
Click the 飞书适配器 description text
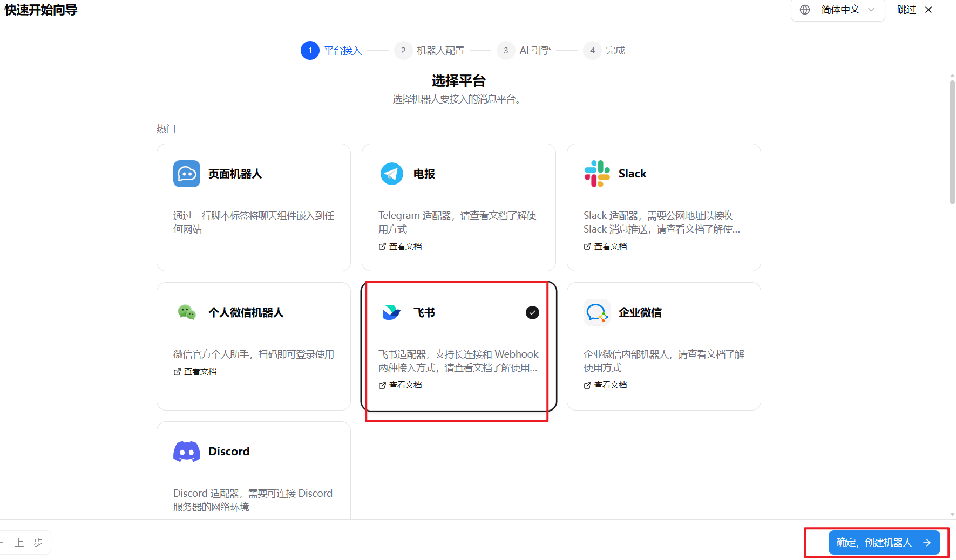(x=458, y=361)
